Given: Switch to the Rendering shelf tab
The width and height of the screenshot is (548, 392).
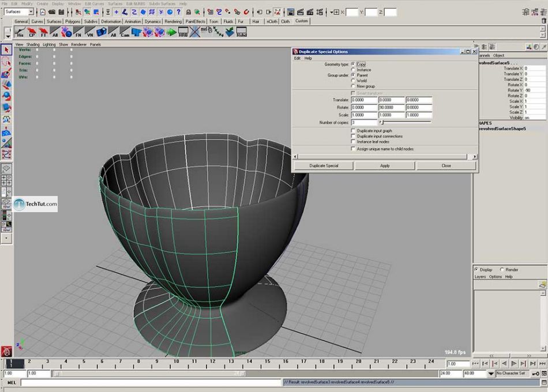Looking at the screenshot, I should (x=173, y=21).
